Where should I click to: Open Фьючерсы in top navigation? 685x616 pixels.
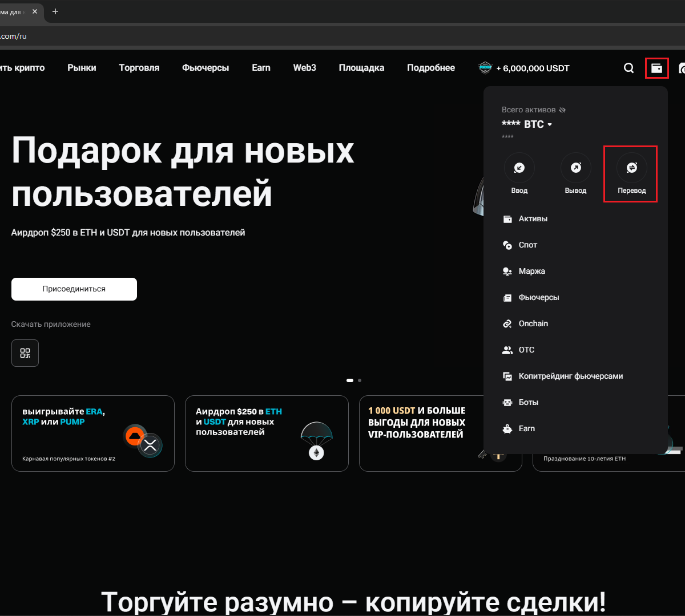(x=205, y=68)
